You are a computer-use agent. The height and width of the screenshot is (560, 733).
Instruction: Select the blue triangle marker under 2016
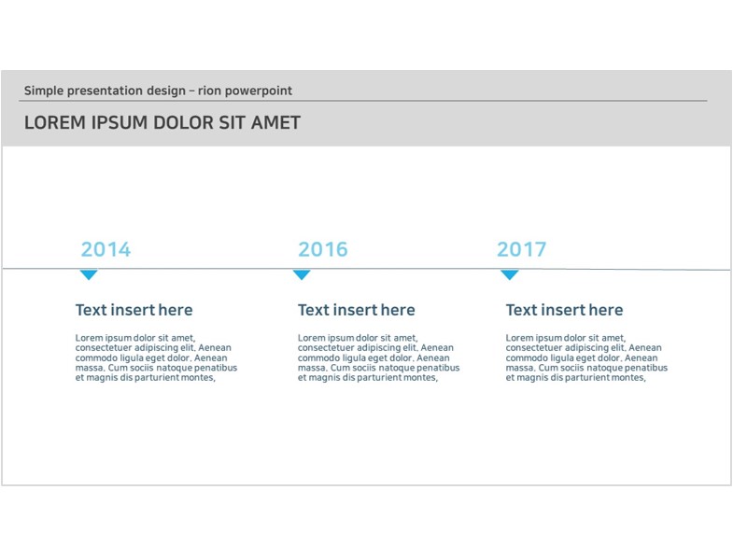coord(302,274)
